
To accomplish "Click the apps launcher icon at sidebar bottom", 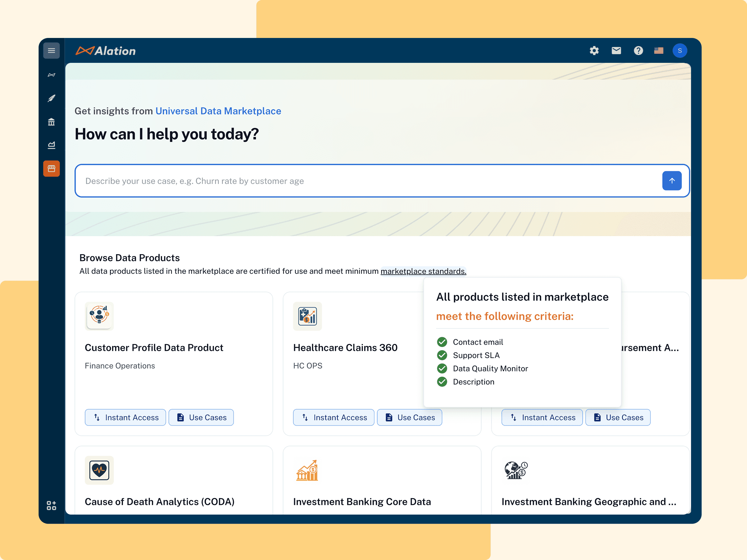I will (51, 505).
